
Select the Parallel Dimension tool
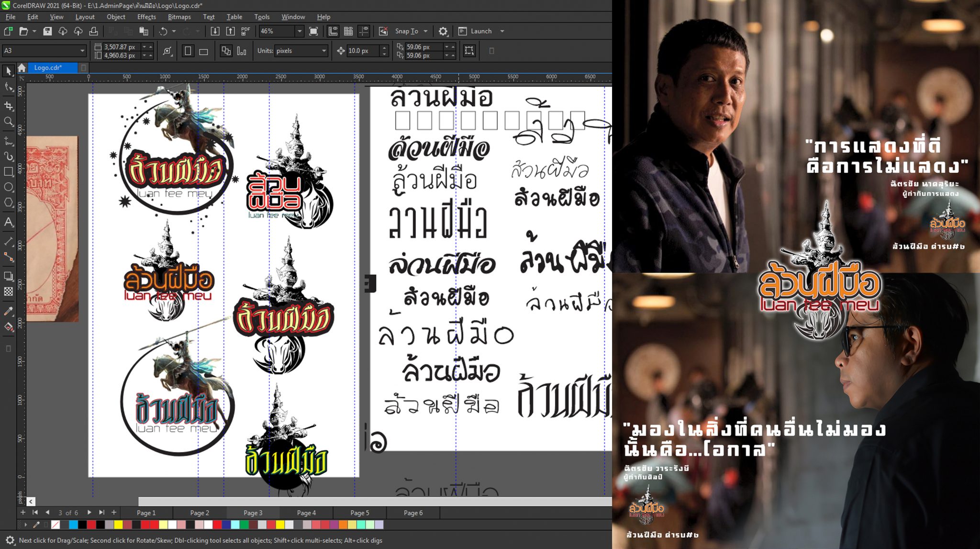click(x=8, y=241)
